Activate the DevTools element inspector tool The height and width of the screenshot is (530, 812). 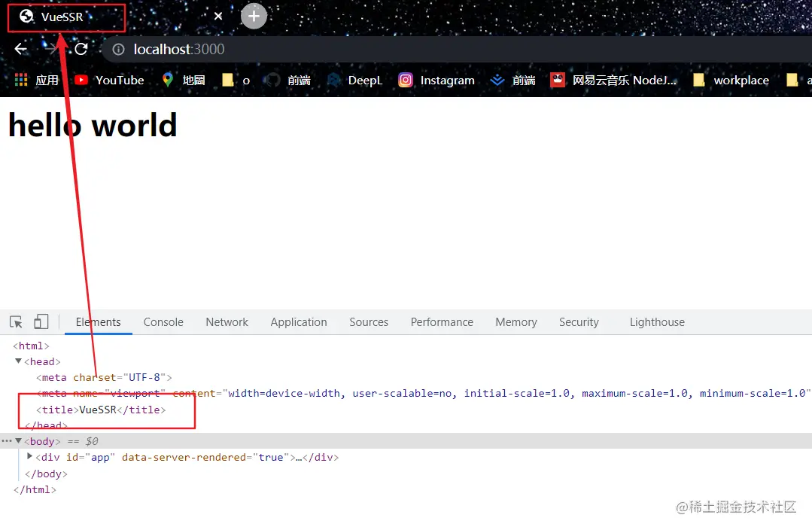[16, 321]
